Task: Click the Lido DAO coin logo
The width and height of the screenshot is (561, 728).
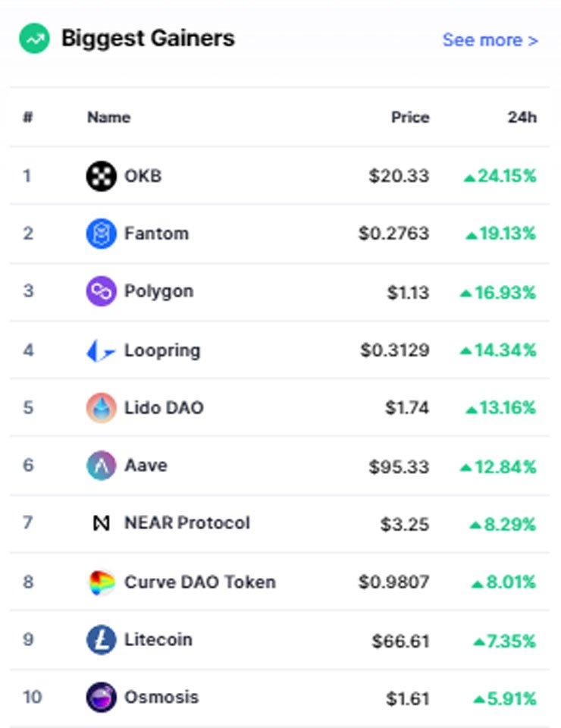Action: click(101, 408)
